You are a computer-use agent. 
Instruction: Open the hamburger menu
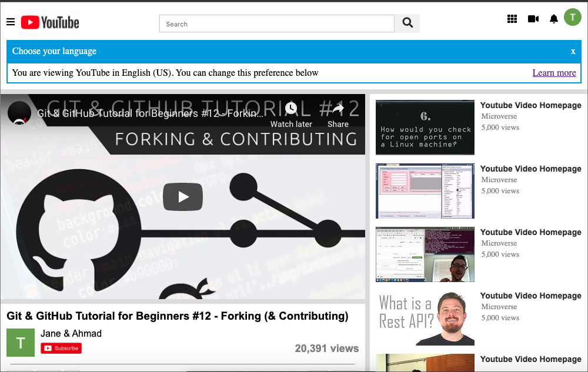point(11,22)
